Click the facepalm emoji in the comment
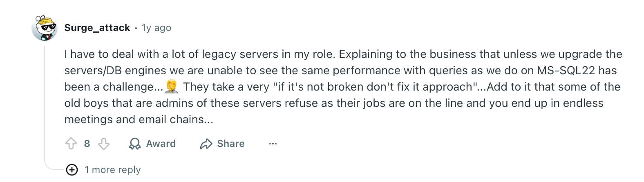Screen dimensions: 644x182 171,87
